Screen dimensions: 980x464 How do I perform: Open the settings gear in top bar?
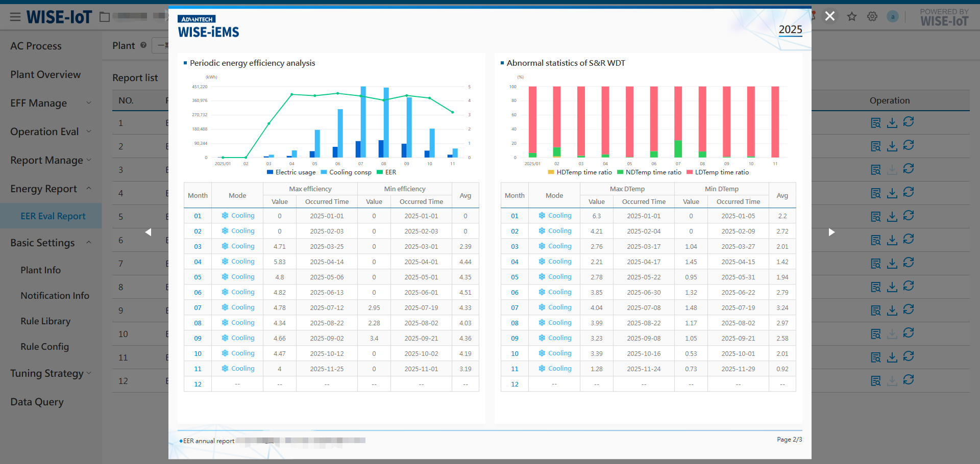tap(872, 17)
